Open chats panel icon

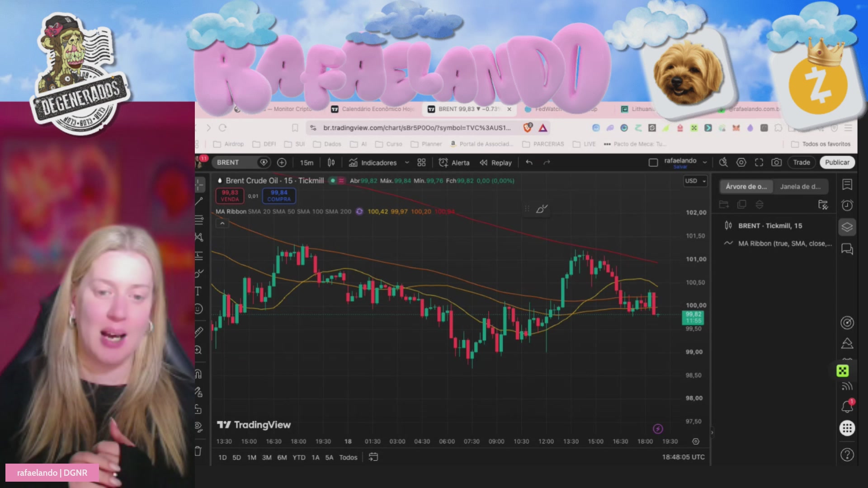coord(847,249)
